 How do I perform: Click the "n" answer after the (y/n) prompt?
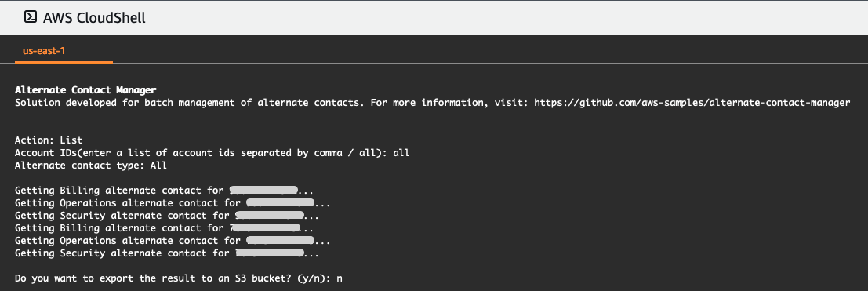tap(340, 278)
